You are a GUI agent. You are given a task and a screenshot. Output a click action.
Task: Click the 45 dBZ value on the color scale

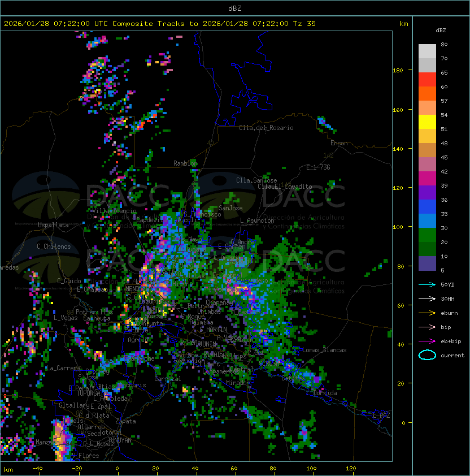tap(444, 158)
